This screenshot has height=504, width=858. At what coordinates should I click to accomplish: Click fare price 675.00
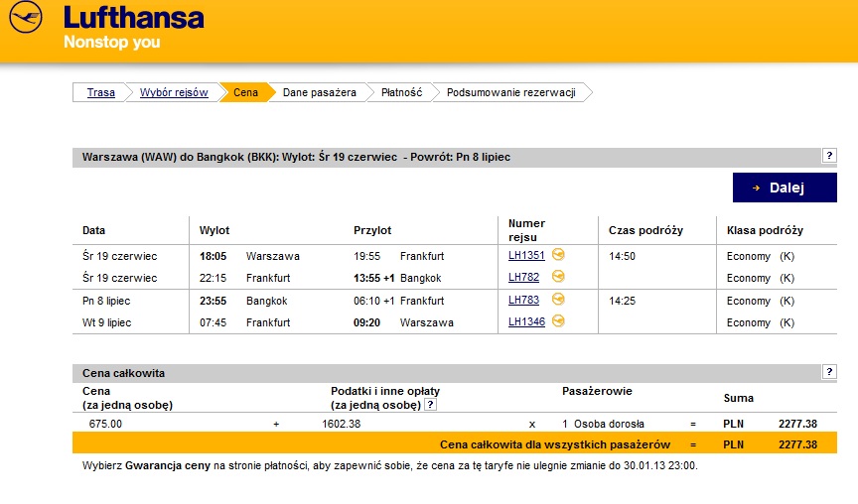(105, 424)
